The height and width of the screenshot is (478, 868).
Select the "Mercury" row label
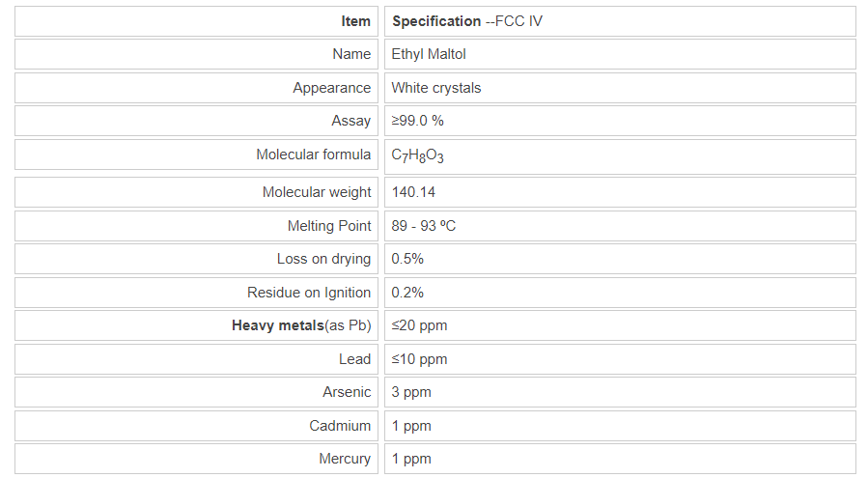click(345, 459)
